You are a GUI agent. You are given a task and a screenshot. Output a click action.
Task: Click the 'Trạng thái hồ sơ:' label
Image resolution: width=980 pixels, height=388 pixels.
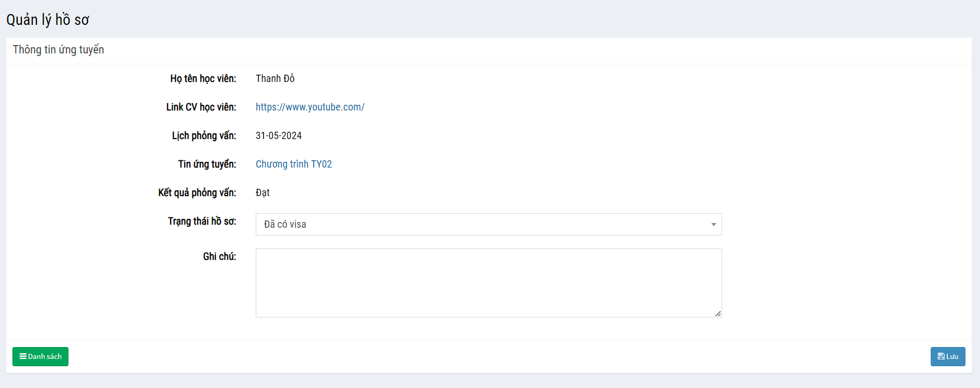pos(202,221)
